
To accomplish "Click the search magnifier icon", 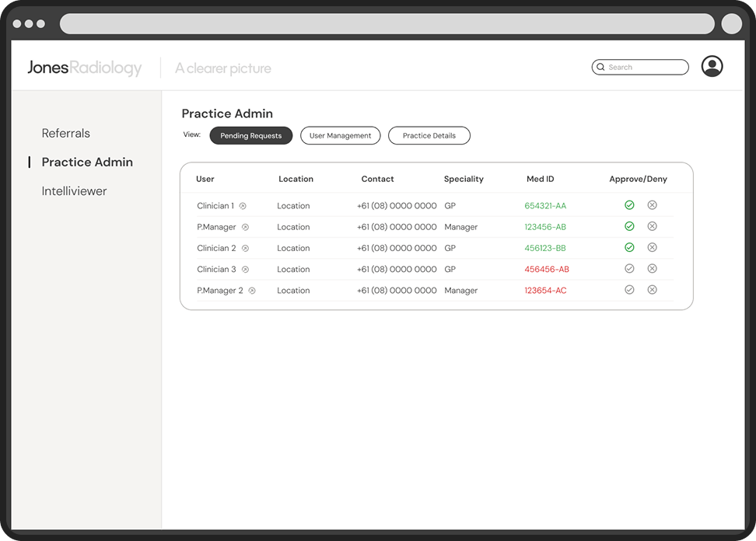I will [x=600, y=67].
